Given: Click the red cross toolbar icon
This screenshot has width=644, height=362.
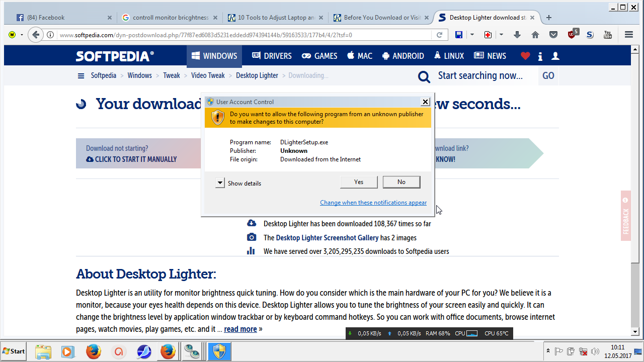Looking at the screenshot, I should (488, 35).
